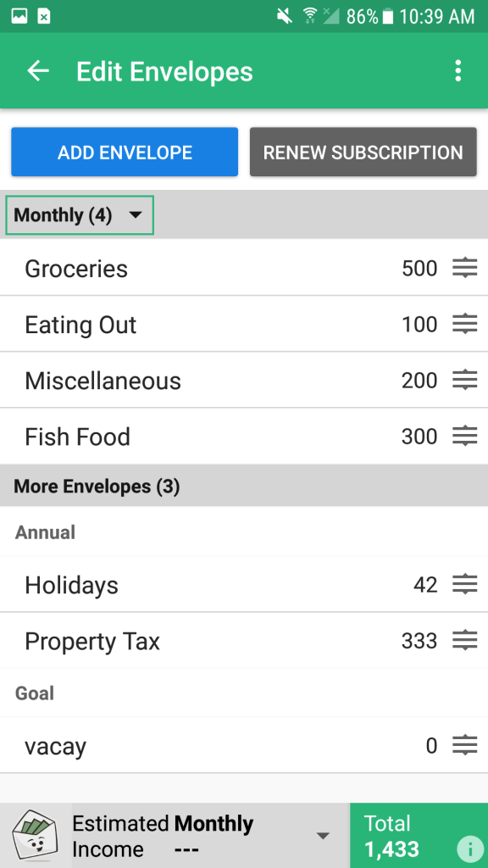Tap the reorder handle for Holidays
Image resolution: width=488 pixels, height=868 pixels.
pos(465,585)
